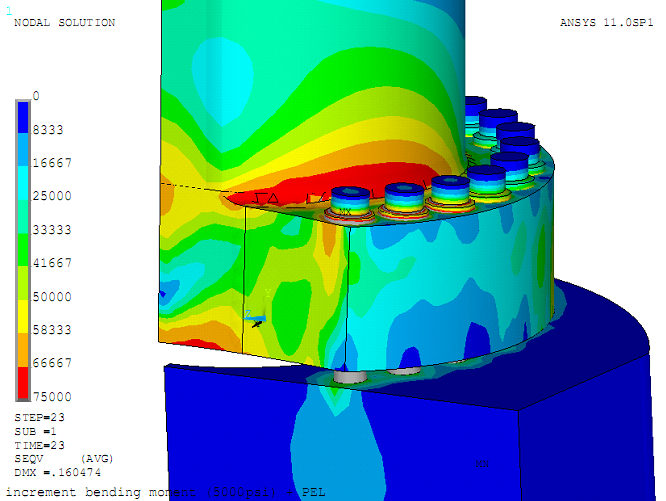This screenshot has height=501, width=666.
Task: Click the legend value 66667
Action: pyautogui.click(x=52, y=363)
